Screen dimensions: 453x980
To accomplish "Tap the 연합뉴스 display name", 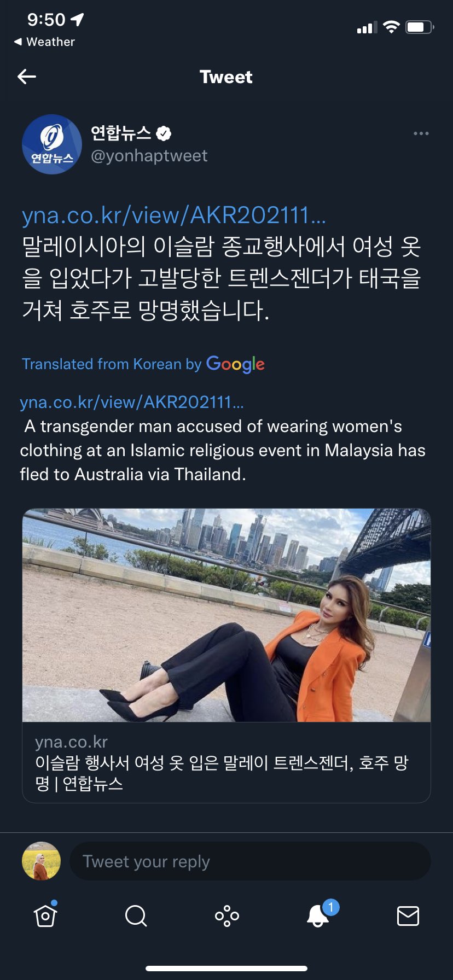I will click(x=121, y=133).
